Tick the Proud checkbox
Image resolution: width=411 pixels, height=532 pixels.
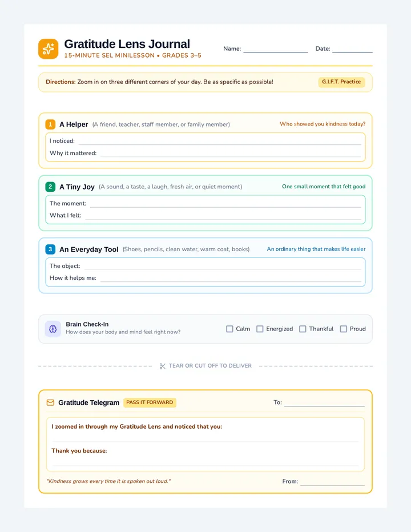(344, 329)
